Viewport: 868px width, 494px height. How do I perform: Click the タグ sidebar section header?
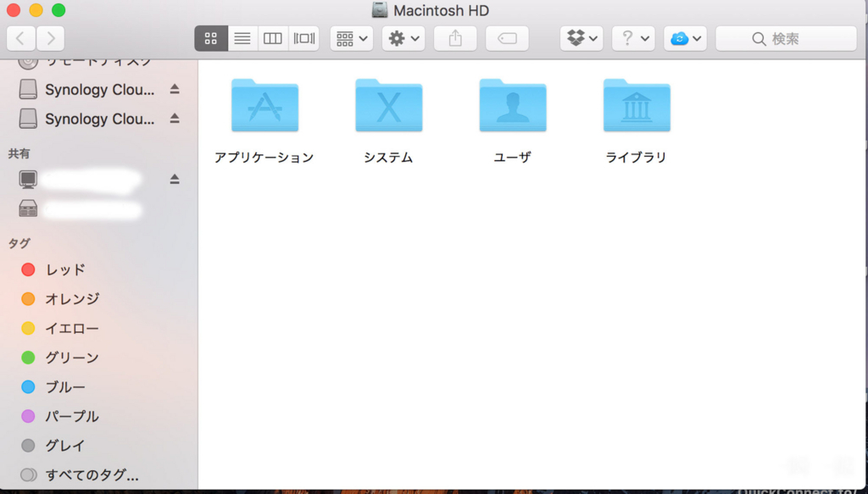(x=19, y=243)
